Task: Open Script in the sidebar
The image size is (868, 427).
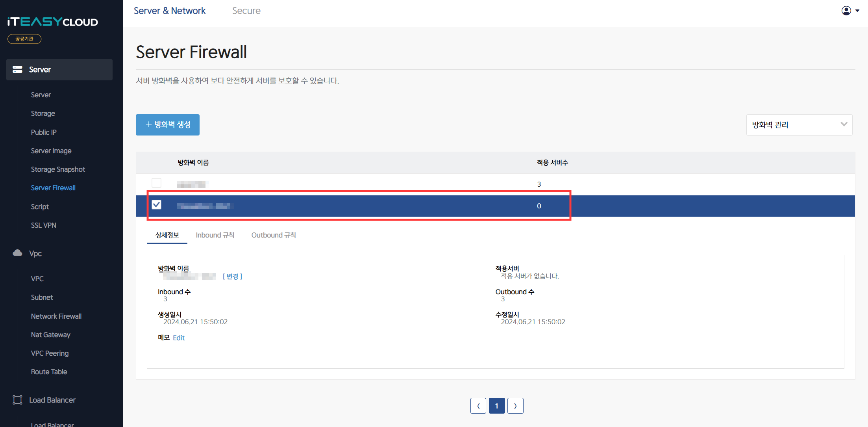Action: click(40, 207)
